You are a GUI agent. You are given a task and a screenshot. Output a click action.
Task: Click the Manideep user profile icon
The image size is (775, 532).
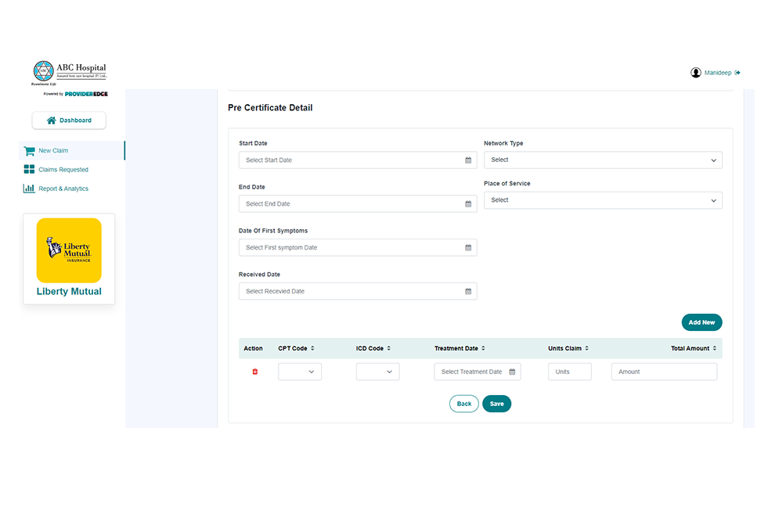coord(696,72)
